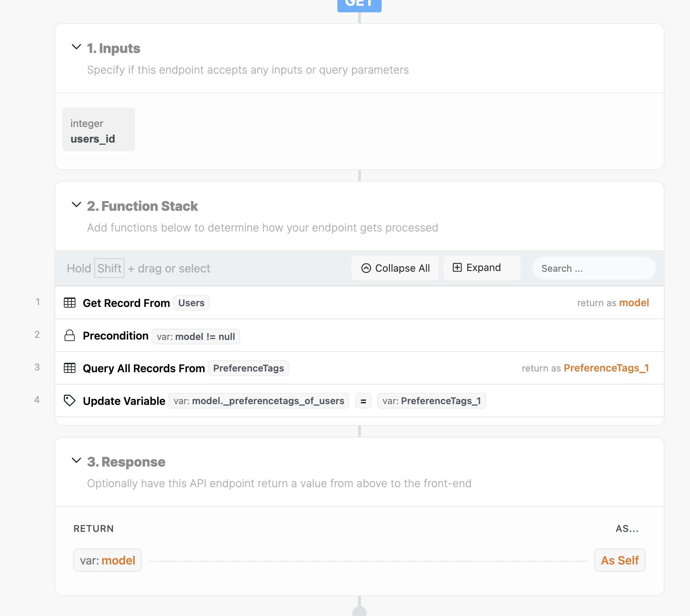Click the table icon beside Query All Records
Viewport: 690px width, 616px height.
click(x=70, y=368)
